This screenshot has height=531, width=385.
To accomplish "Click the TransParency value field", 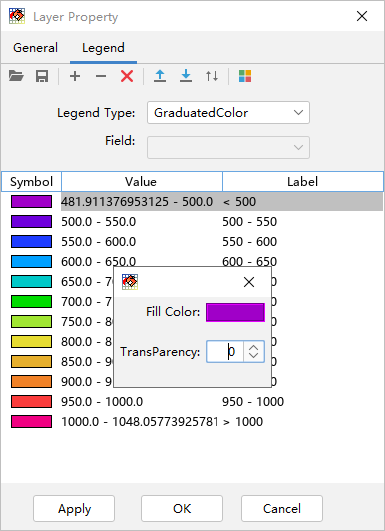I will click(225, 352).
